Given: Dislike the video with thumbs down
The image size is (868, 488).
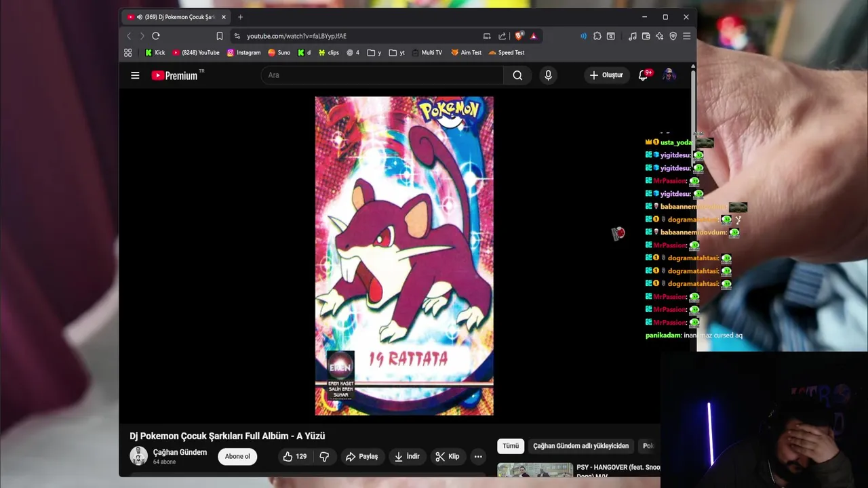Looking at the screenshot, I should pyautogui.click(x=324, y=457).
